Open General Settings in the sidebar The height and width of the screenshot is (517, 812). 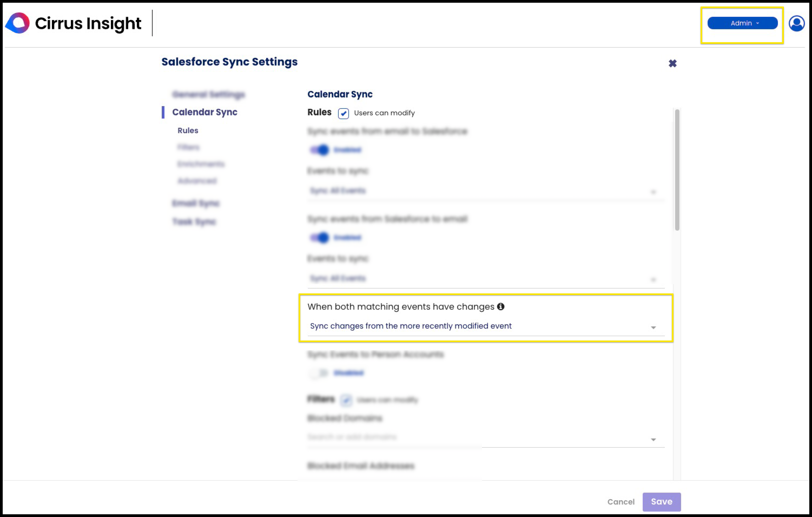click(208, 95)
